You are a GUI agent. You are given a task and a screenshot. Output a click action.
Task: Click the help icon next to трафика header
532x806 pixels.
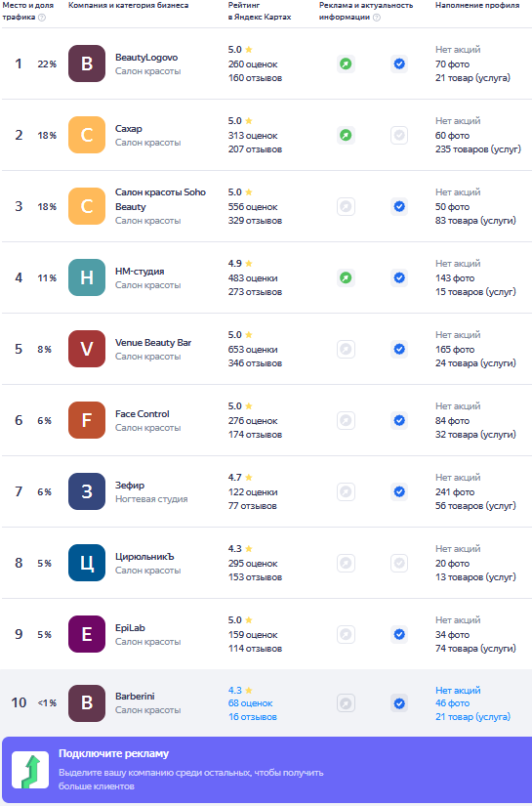(42, 18)
